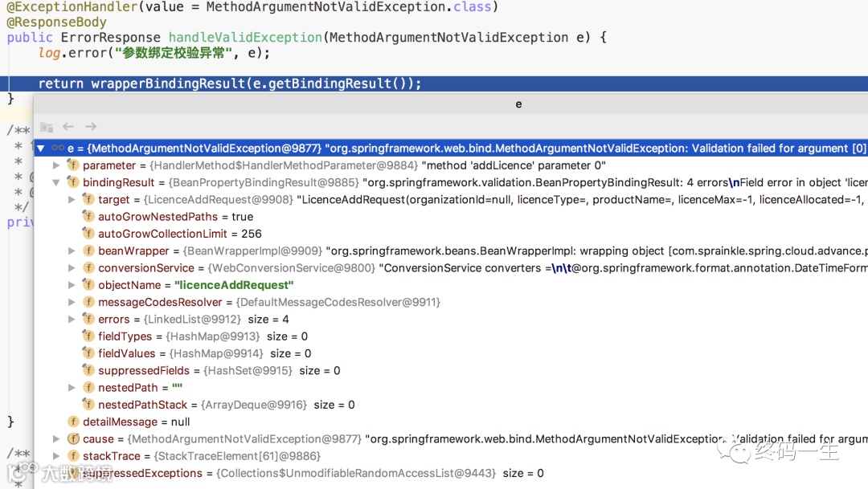This screenshot has height=489, width=868.
Task: Click the popup title 'e' header
Action: pyautogui.click(x=518, y=104)
